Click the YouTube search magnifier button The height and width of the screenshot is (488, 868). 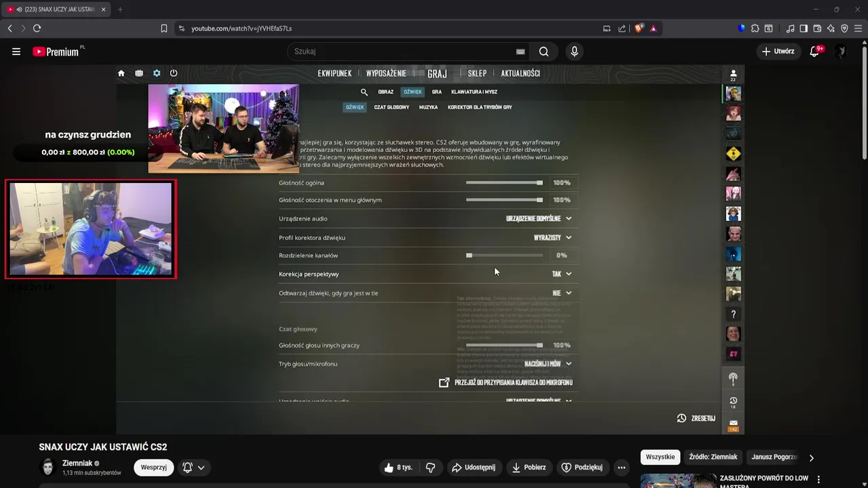pos(544,52)
